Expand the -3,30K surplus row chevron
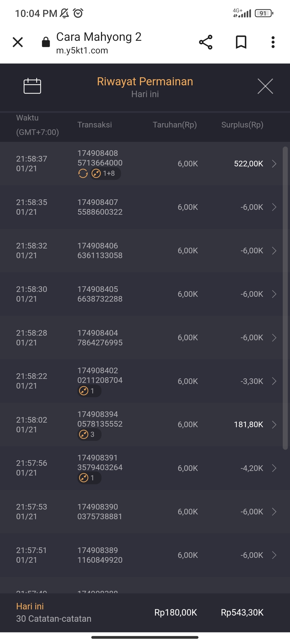 [x=274, y=381]
